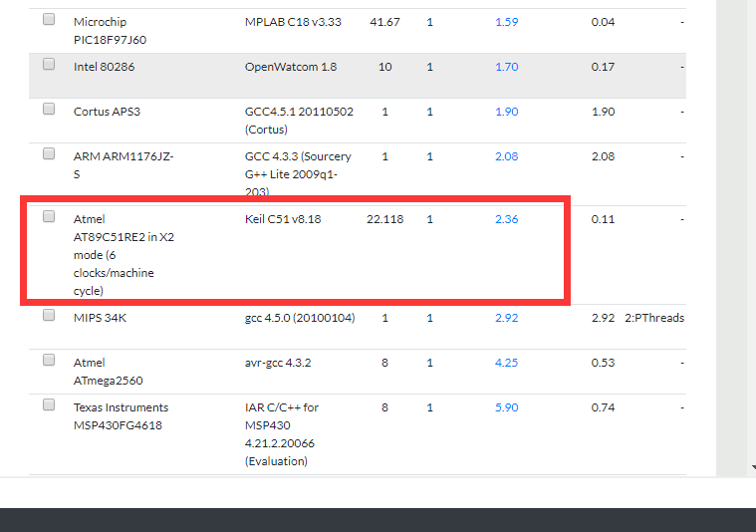Click the Atmel AT89C51RE2 X2 mode text
This screenshot has width=756, height=532.
click(124, 255)
